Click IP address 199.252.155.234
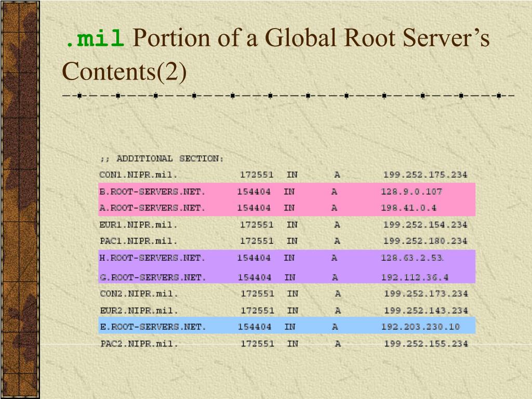The image size is (532, 399). point(426,344)
